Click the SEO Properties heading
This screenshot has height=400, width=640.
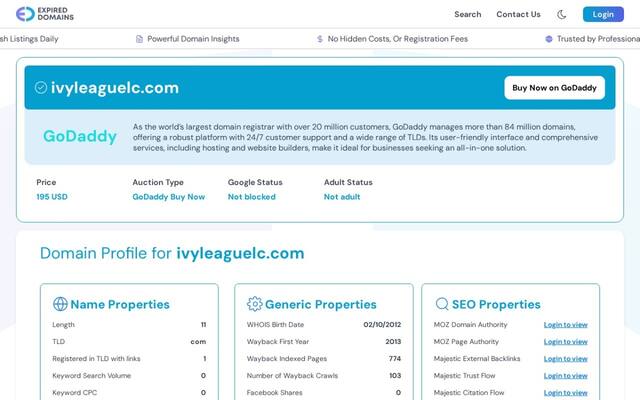pyautogui.click(x=496, y=304)
